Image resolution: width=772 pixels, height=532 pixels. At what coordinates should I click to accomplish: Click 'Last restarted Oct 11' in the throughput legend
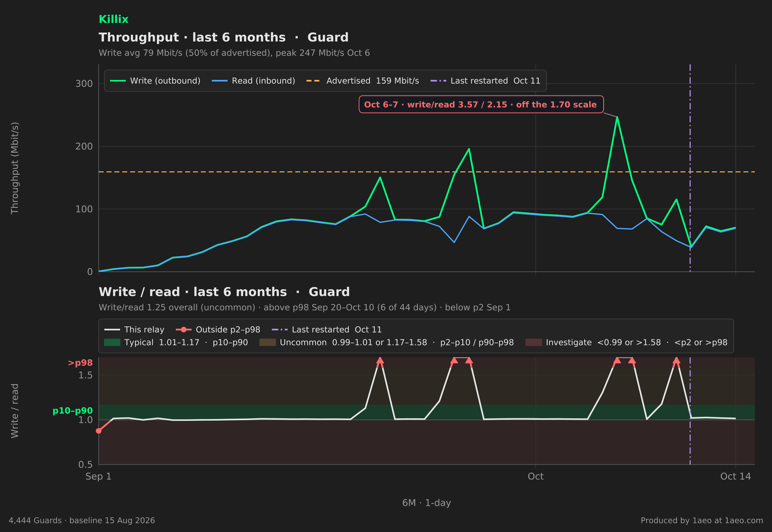(x=485, y=81)
